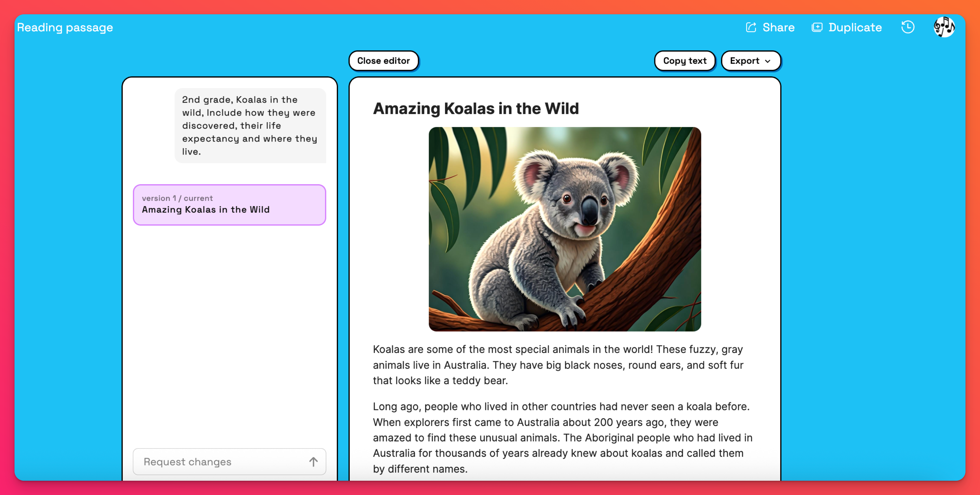Click the send arrow in Request changes
The width and height of the screenshot is (980, 495).
coord(313,461)
